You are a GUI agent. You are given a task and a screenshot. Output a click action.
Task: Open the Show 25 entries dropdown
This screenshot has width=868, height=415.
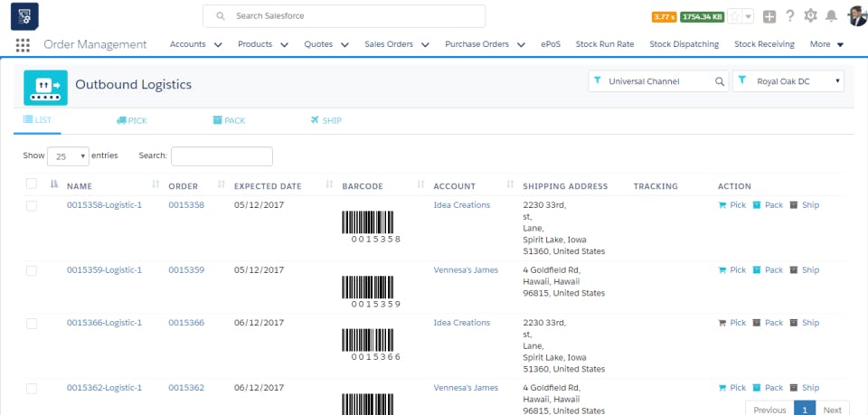[68, 156]
